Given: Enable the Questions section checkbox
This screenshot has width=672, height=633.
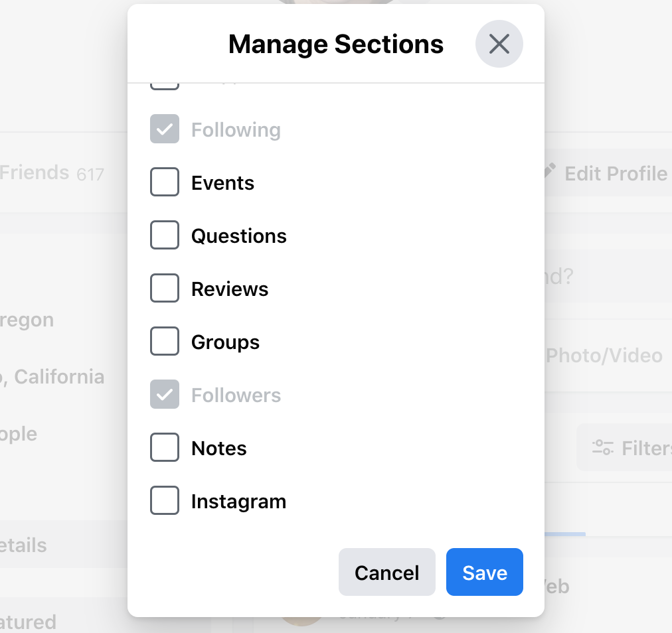Looking at the screenshot, I should coord(165,235).
